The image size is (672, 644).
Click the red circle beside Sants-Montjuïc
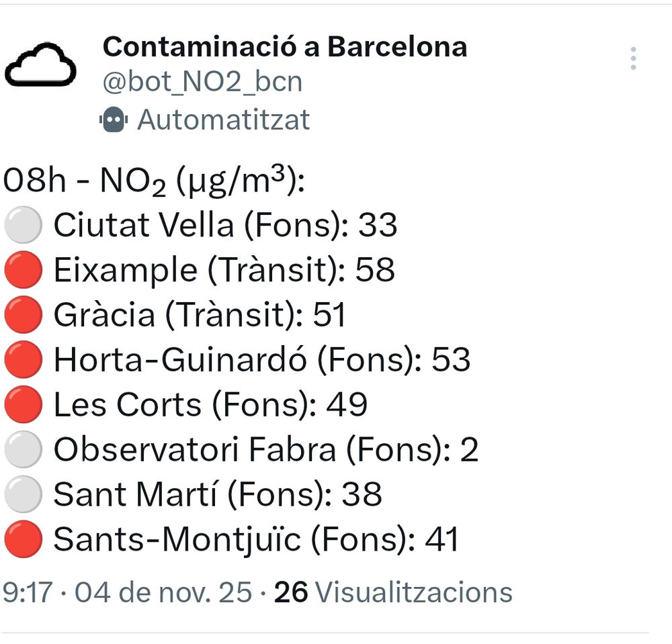click(x=24, y=540)
